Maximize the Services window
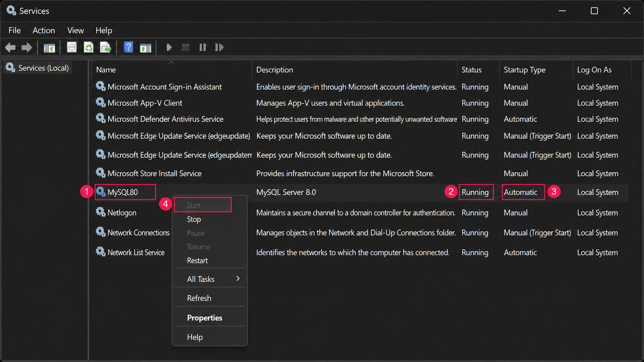The width and height of the screenshot is (644, 362). (x=594, y=11)
